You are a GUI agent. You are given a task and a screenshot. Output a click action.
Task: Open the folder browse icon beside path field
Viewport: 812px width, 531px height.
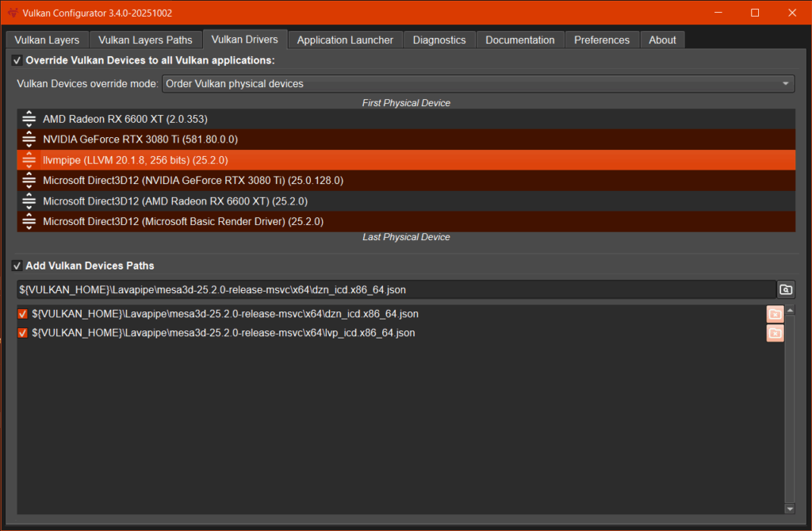(785, 289)
